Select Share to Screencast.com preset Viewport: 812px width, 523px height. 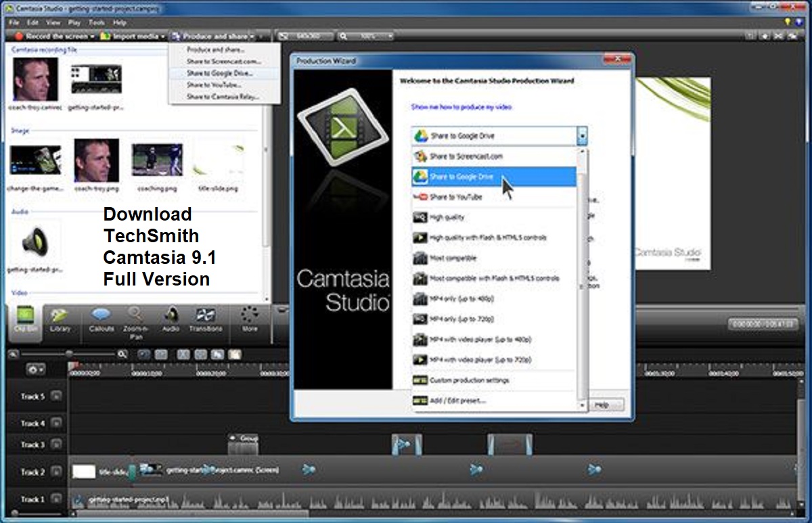tap(467, 156)
